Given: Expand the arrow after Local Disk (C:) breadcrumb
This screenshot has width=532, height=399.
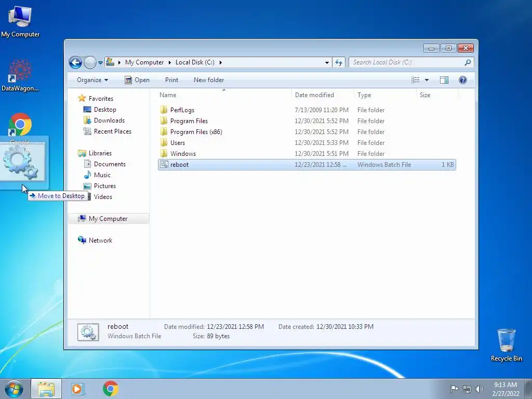Looking at the screenshot, I should click(x=220, y=62).
